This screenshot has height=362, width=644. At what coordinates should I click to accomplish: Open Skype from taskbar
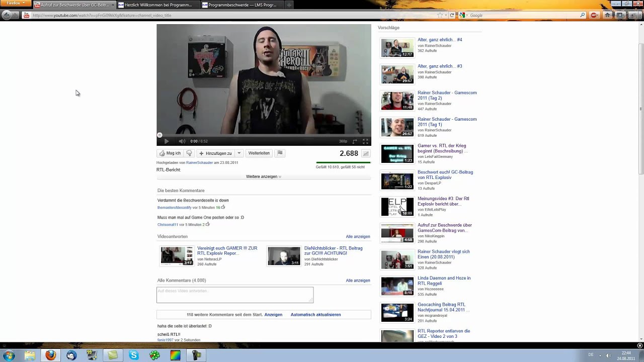tap(133, 355)
